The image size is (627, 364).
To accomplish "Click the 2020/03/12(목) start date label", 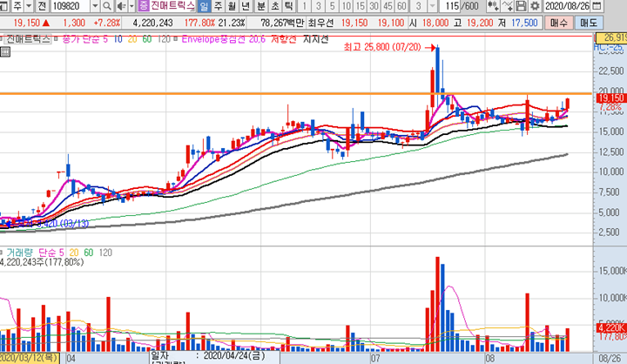I will coord(30,357).
